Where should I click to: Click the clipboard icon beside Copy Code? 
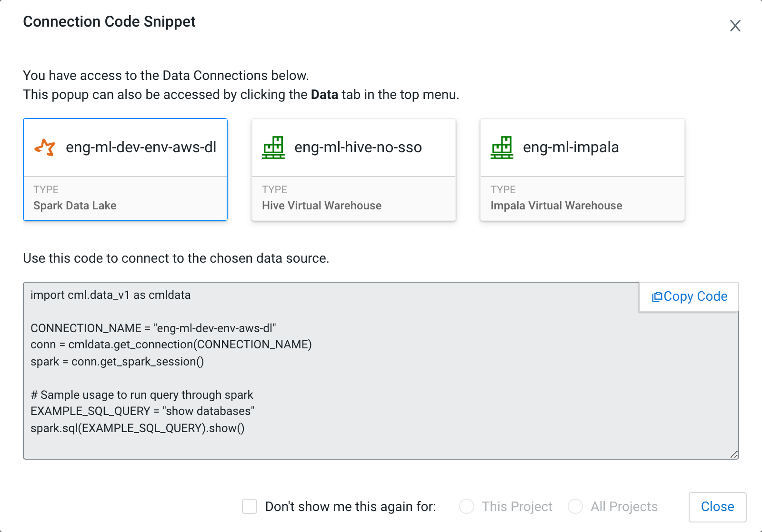coord(657,297)
